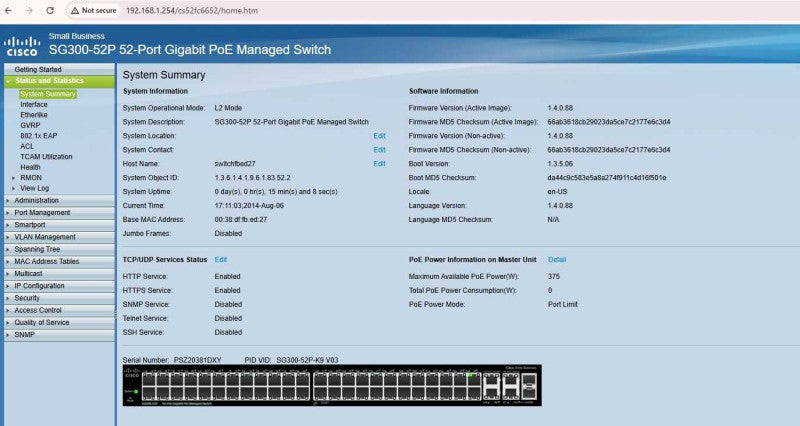The image size is (800, 426).
Task: Expand the MAC Address Tables menu
Action: pos(59,261)
